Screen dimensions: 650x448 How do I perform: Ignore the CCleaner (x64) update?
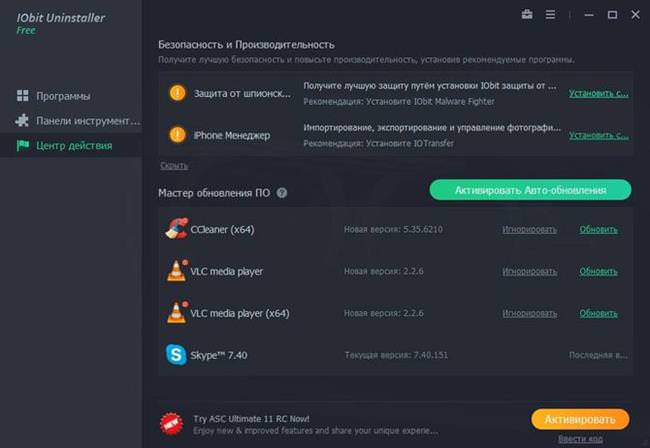[x=529, y=229]
